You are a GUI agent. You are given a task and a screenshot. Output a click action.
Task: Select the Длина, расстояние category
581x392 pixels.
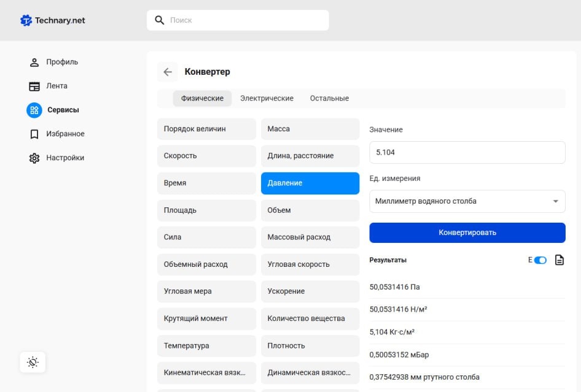coord(310,156)
